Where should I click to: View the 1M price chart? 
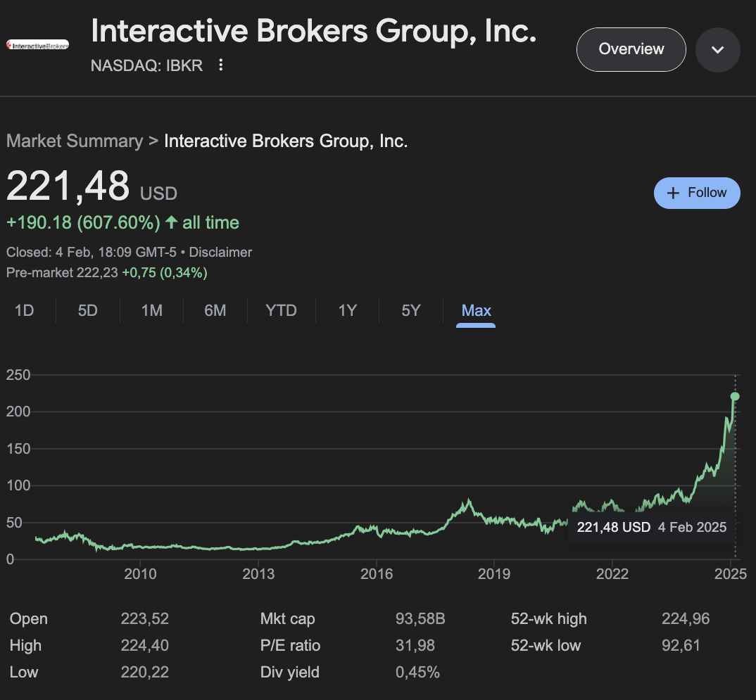[x=151, y=310]
